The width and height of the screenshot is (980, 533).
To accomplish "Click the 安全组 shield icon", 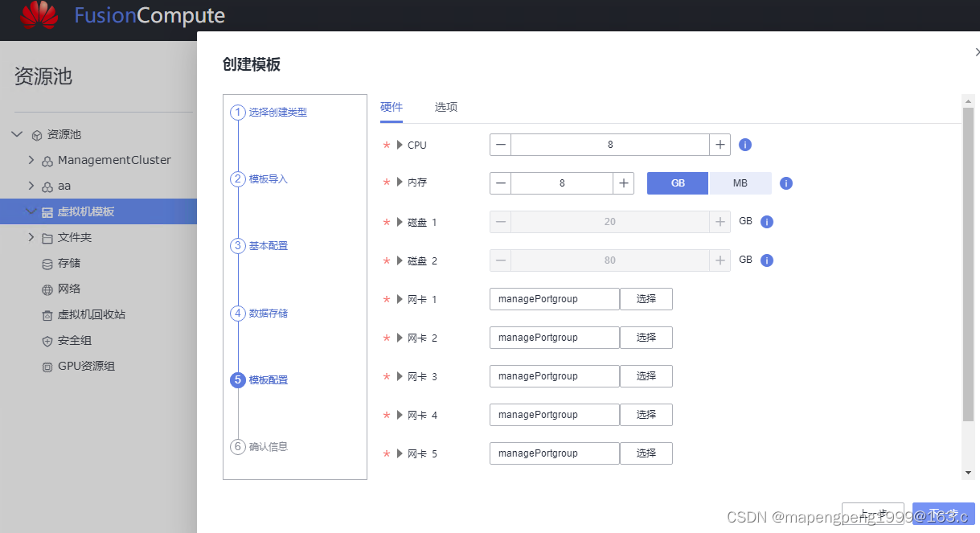I will [47, 341].
